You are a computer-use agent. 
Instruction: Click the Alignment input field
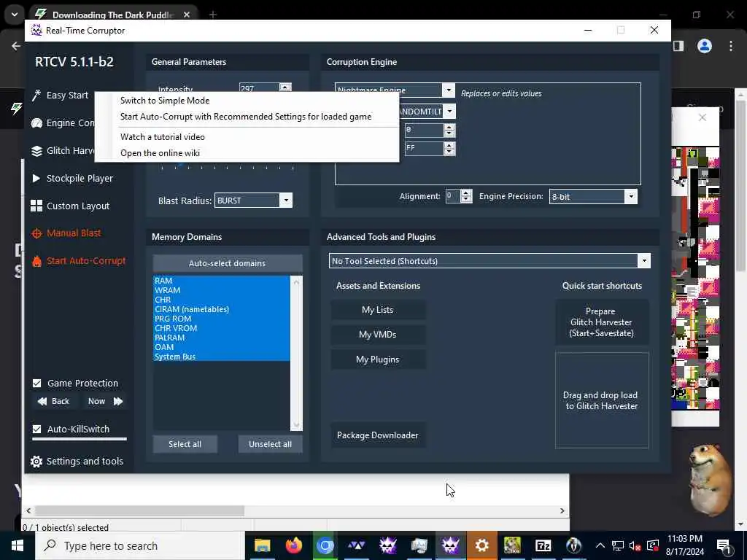453,196
